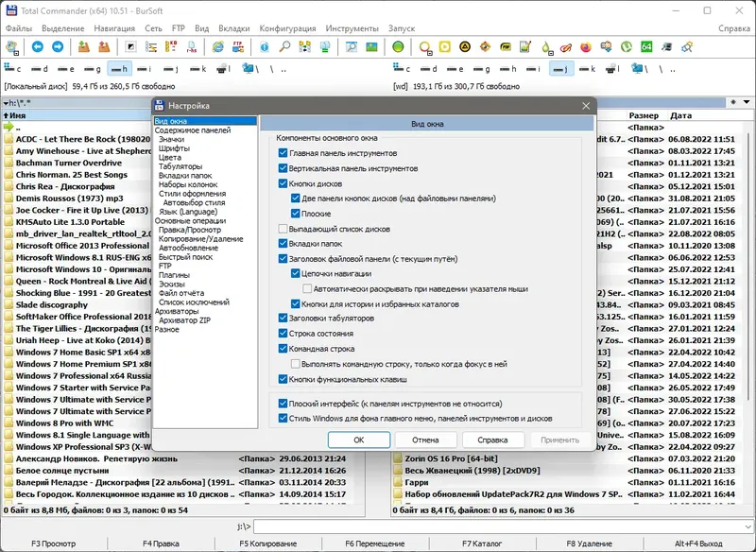Viewport: 756px width, 552px height.
Task: Select Архиваторы in settings tree
Action: click(x=177, y=311)
